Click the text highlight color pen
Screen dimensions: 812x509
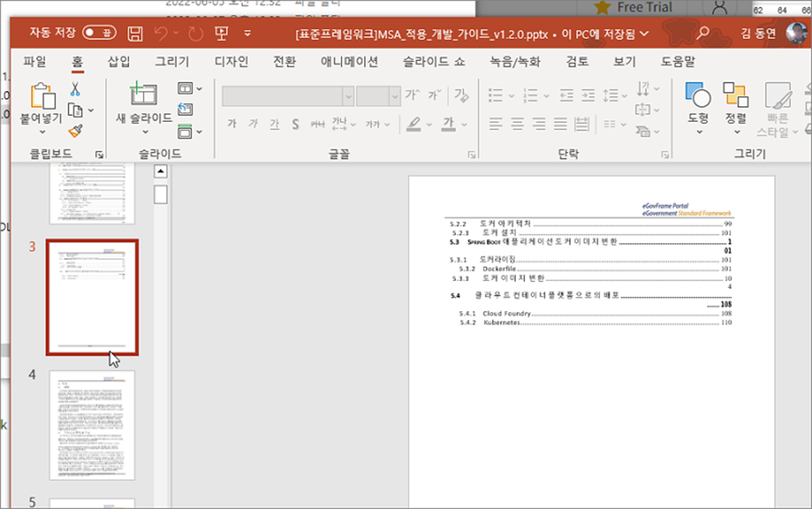point(414,123)
